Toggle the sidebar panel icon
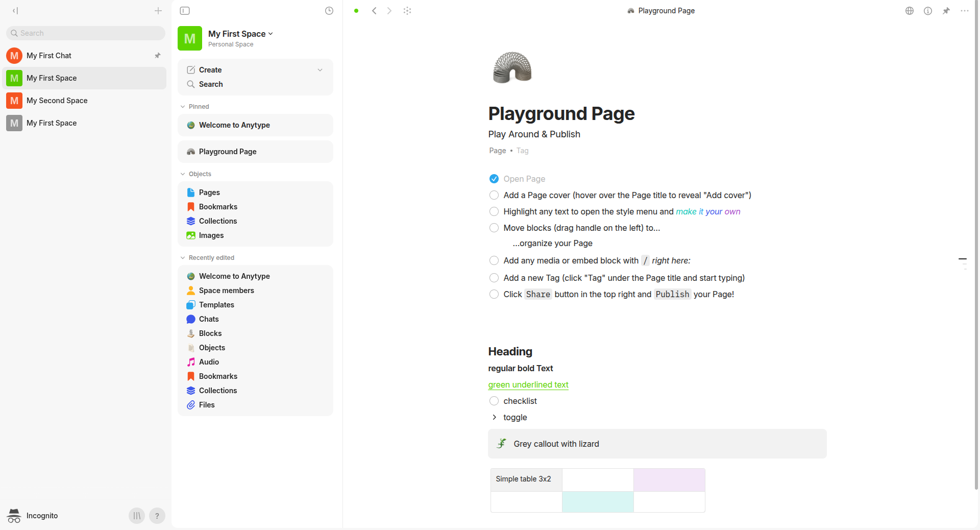 tap(185, 11)
